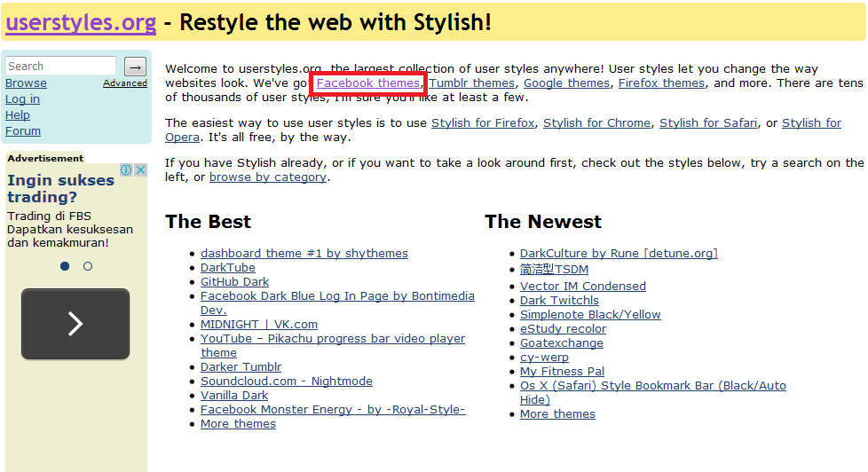
Task: Open MIDNIGHT | VK.com style
Action: point(259,325)
